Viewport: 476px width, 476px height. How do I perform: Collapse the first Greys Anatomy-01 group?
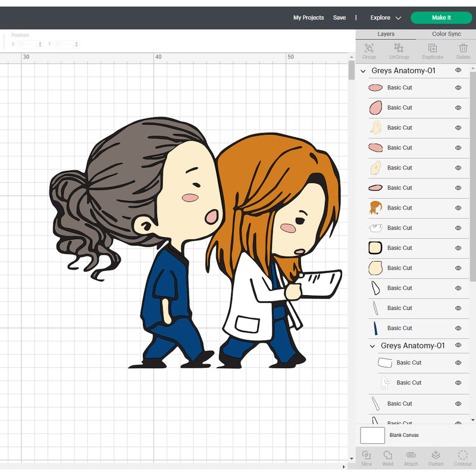click(364, 70)
